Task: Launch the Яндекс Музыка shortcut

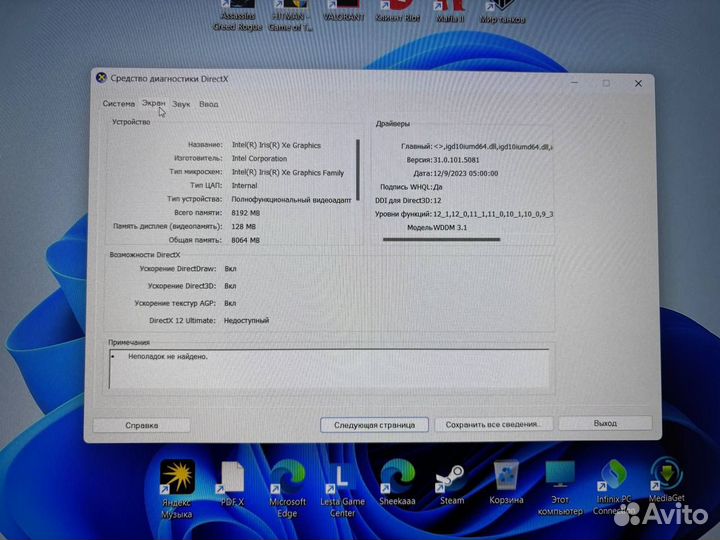Action: coord(177,475)
